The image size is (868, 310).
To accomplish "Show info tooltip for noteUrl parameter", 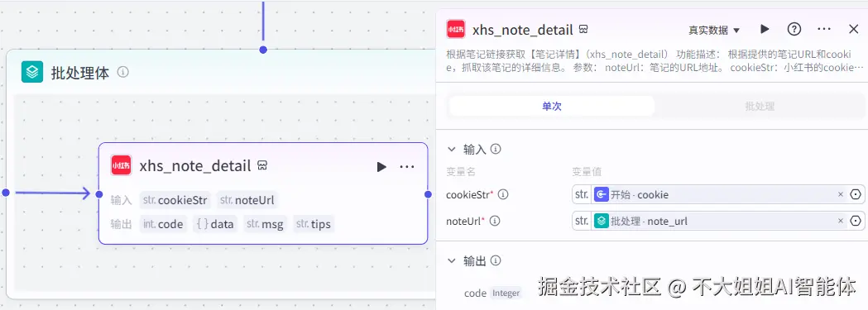I will 495,221.
